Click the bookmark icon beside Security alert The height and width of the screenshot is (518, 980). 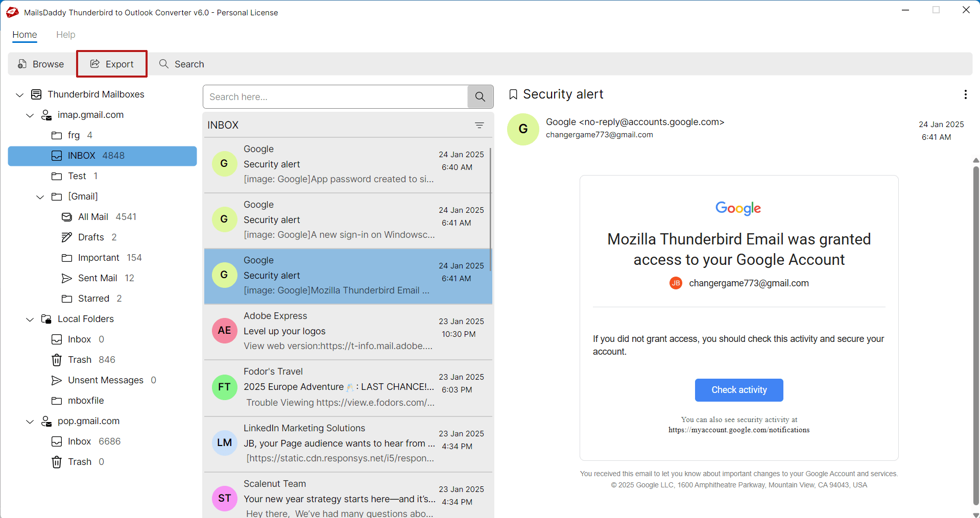(513, 94)
